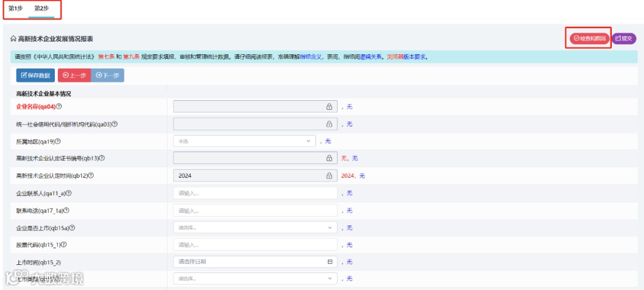Click blue 无 beside 联系电话 field
This screenshot has width=644, height=290.
(x=349, y=210)
